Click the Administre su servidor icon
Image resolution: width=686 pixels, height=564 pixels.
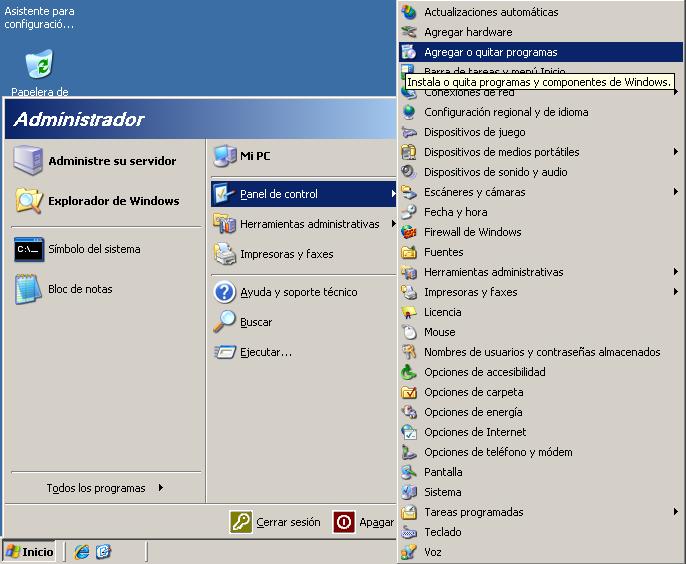tap(28, 161)
